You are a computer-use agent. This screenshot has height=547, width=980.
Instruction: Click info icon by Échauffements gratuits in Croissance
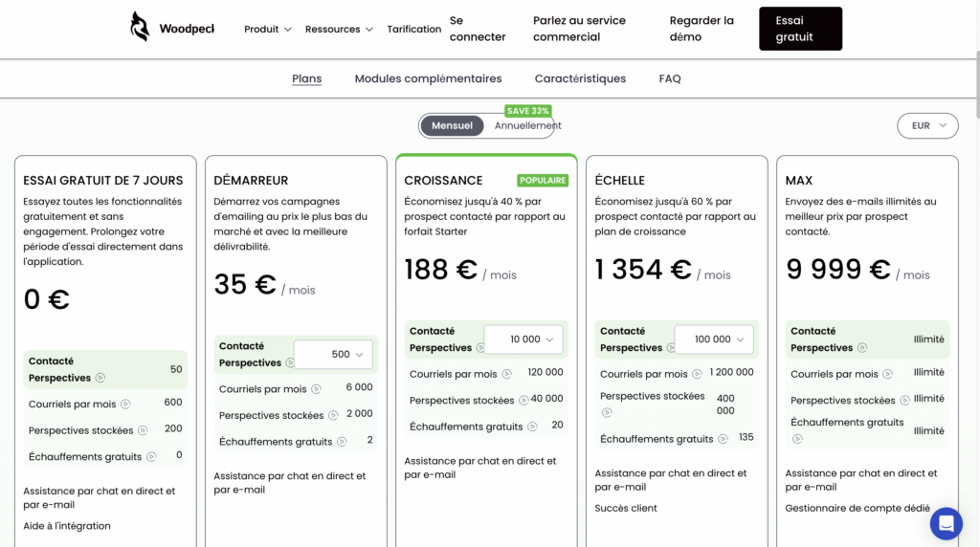532,427
